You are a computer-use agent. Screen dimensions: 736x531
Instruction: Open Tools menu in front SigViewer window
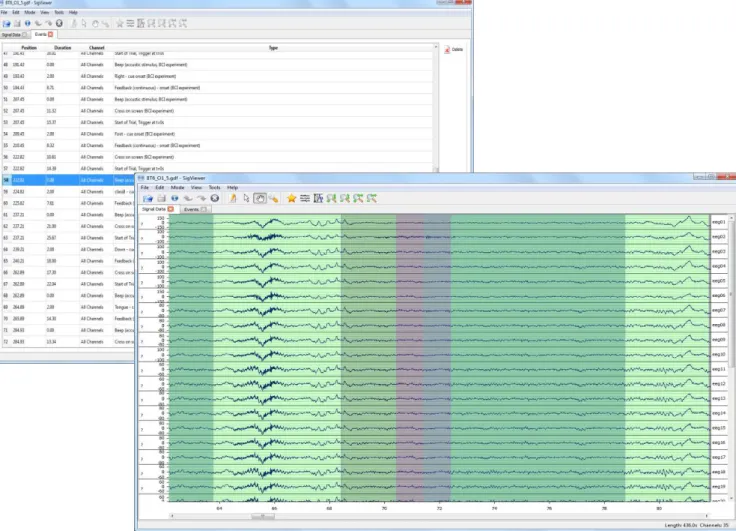pyautogui.click(x=215, y=187)
